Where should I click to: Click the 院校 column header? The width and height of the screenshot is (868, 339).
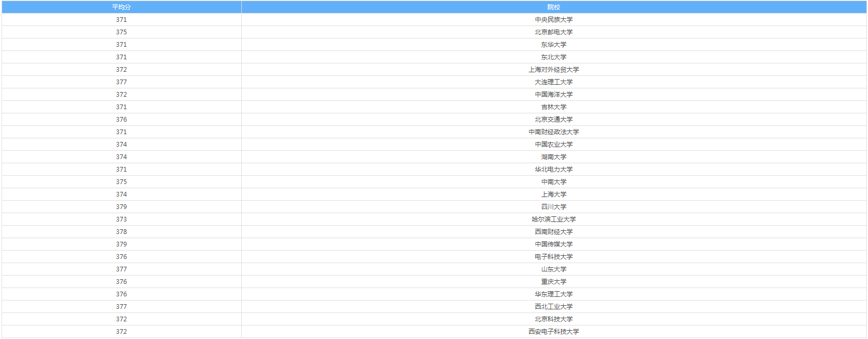pos(554,7)
